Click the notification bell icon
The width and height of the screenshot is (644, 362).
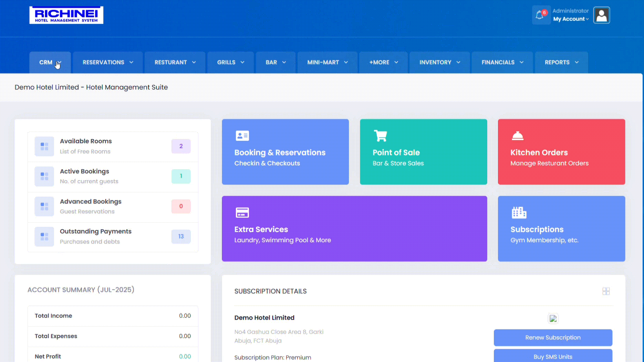(540, 15)
